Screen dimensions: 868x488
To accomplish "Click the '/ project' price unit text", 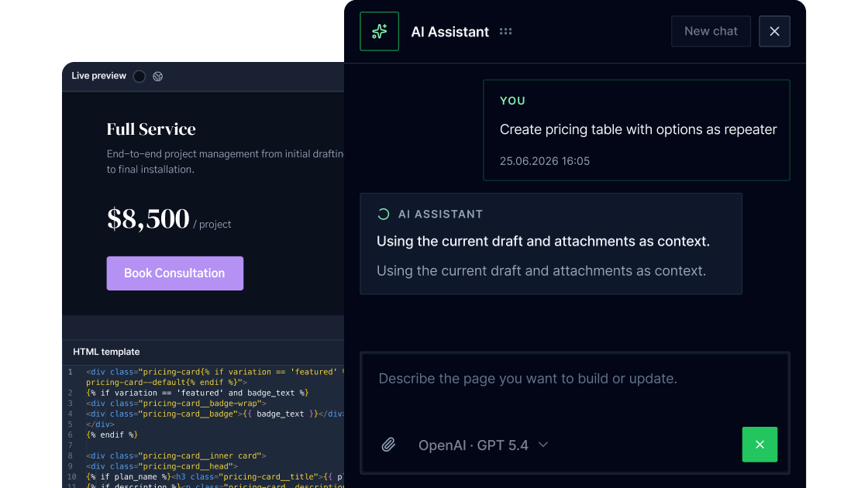I will tap(212, 224).
